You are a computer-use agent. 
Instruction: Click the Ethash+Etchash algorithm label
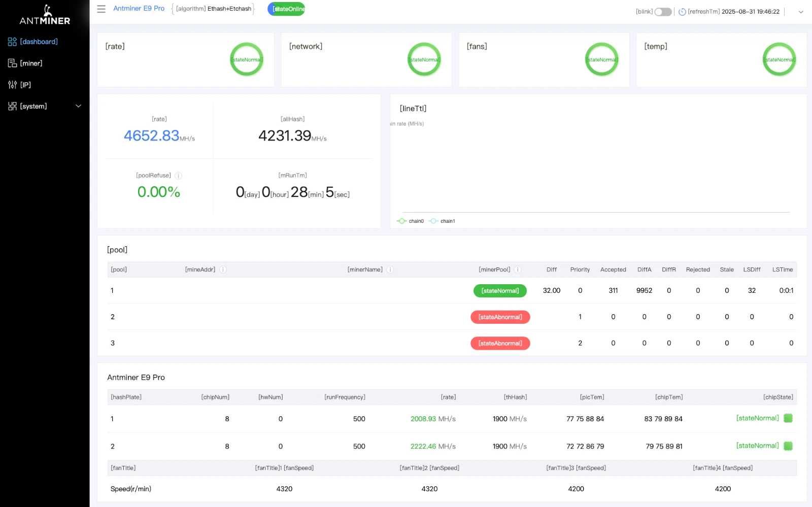pos(229,9)
